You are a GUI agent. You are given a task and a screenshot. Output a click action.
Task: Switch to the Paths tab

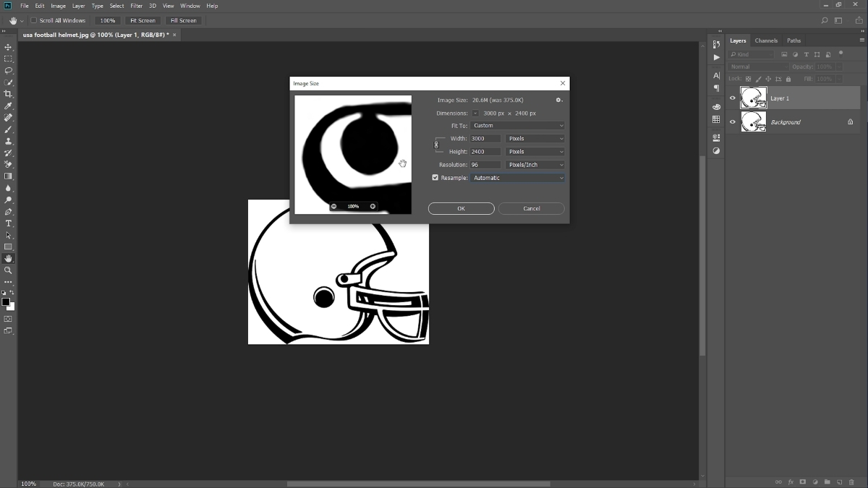[x=793, y=40]
